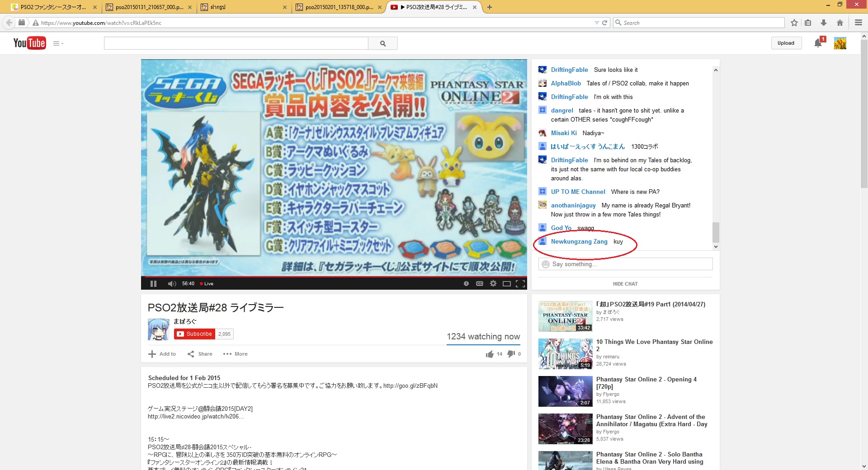Open the goo.gl link in description

(x=410, y=385)
